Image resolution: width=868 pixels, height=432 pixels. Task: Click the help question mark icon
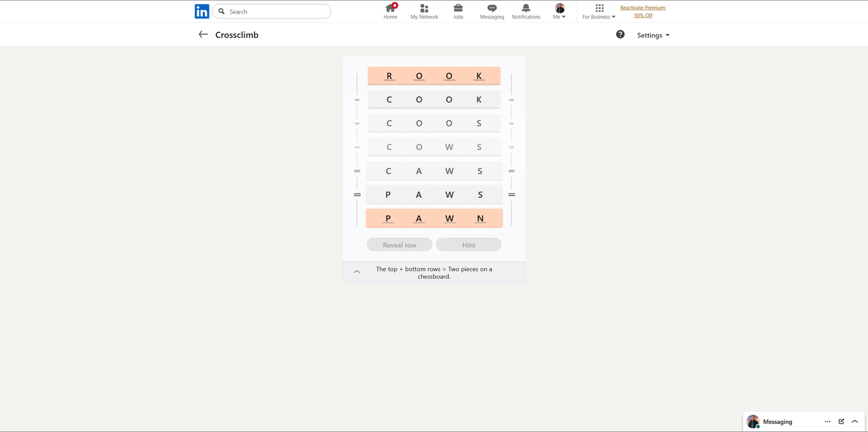(x=620, y=35)
